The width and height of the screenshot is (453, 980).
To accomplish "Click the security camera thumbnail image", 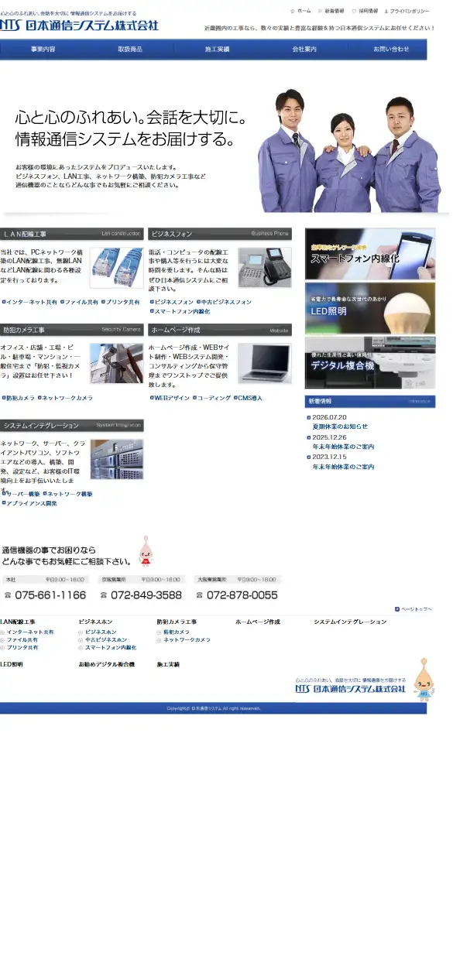I will point(117,363).
